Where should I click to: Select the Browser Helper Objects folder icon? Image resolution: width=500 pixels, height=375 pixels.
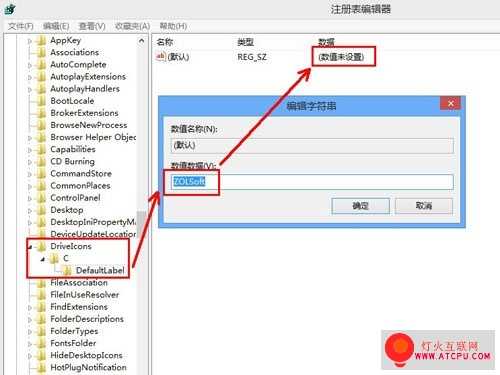click(41, 137)
